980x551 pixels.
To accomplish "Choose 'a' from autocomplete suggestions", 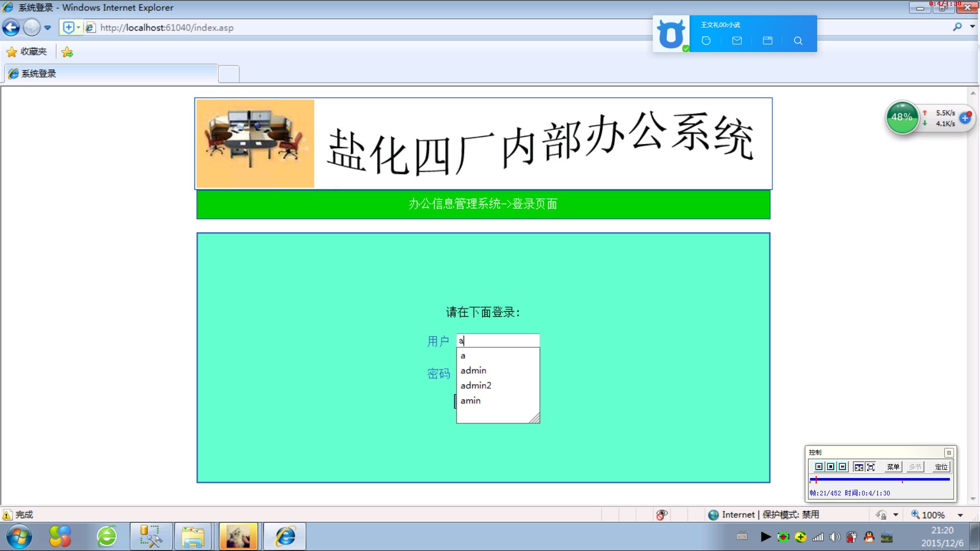I will (498, 356).
